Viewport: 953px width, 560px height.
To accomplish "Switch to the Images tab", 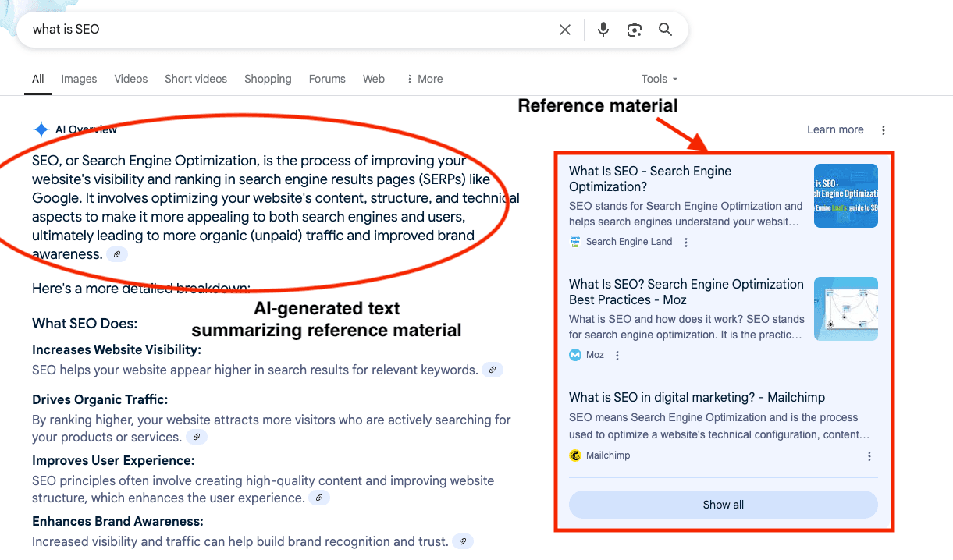I will coord(79,79).
